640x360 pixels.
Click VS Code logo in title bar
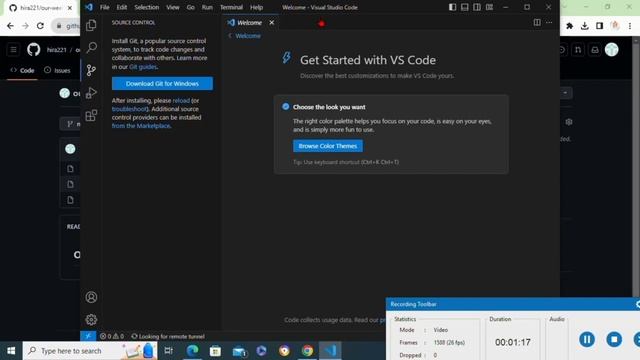coord(89,7)
